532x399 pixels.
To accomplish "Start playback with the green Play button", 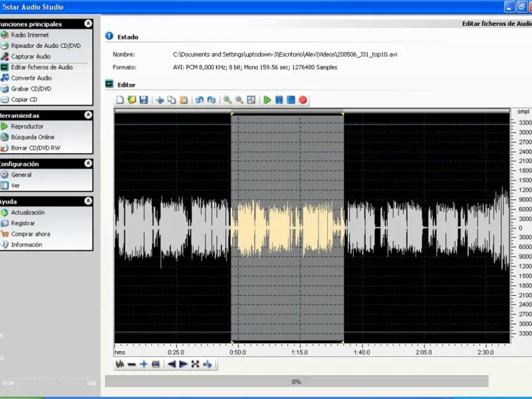I will [x=267, y=100].
